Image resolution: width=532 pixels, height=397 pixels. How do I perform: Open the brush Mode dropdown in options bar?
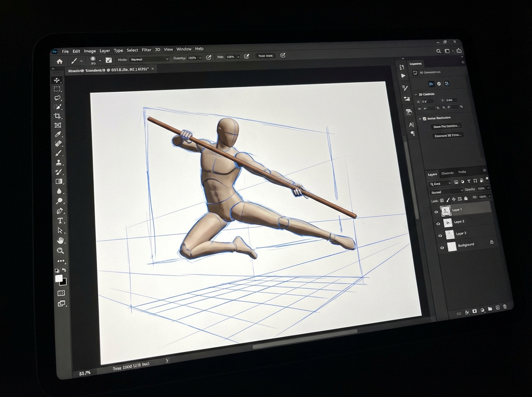[x=149, y=59]
